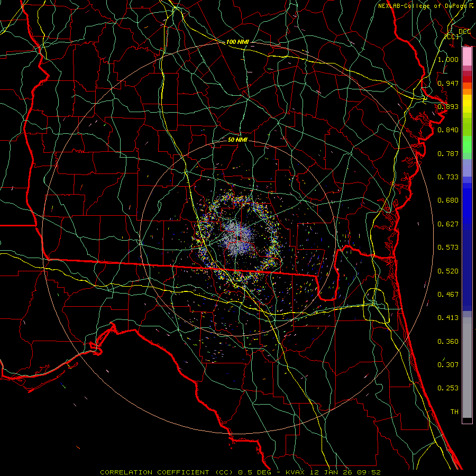476x476 pixels.
Task: Click the gray radar clutter at the radar center
Action: pyautogui.click(x=237, y=237)
